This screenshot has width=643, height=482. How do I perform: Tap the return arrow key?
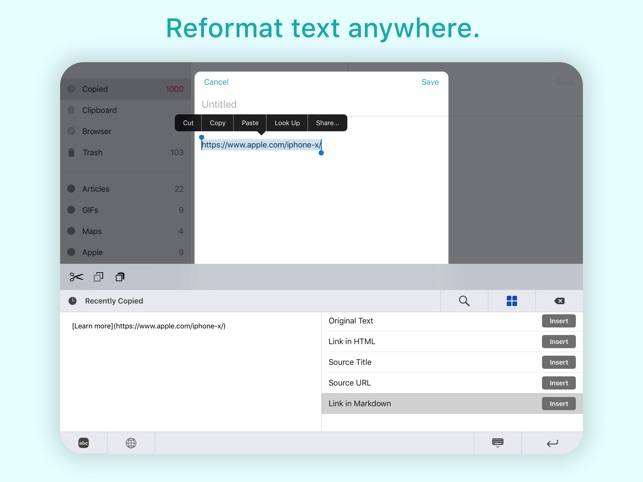[x=552, y=443]
